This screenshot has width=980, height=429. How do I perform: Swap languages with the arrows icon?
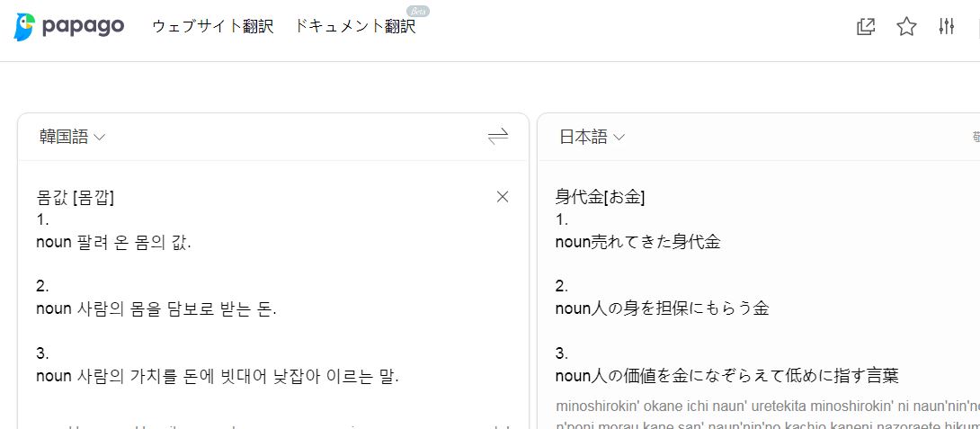(498, 137)
